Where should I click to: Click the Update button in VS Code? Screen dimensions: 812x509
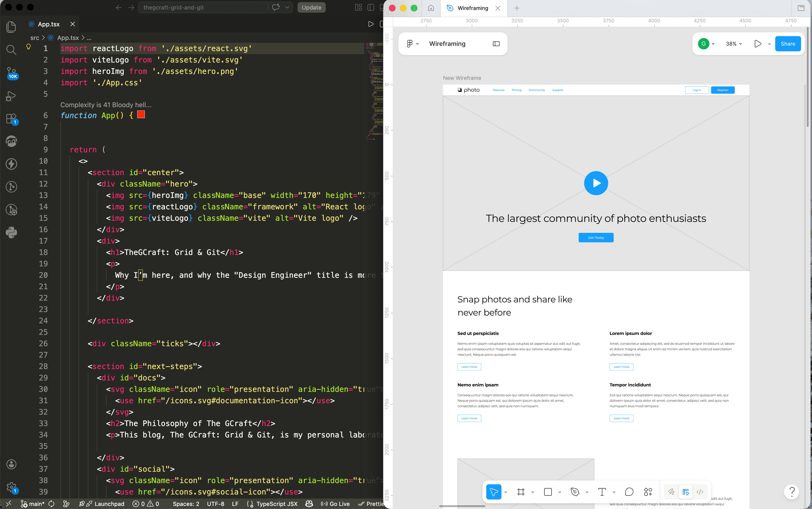point(311,7)
